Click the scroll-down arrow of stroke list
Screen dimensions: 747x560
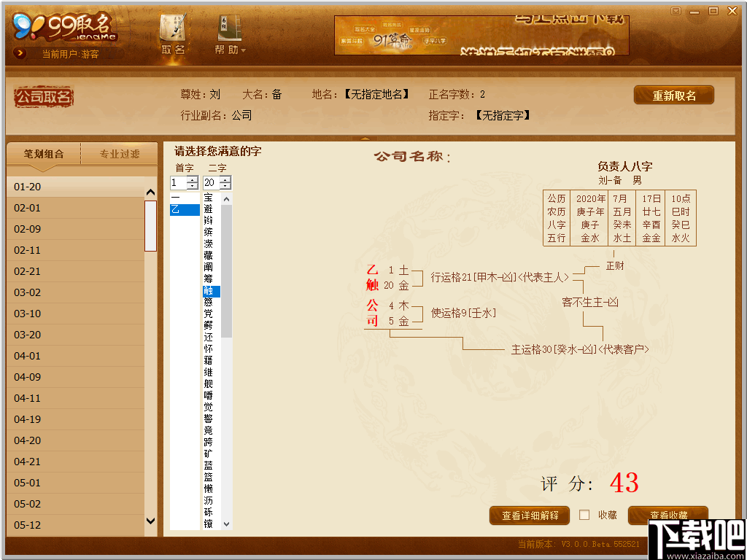[x=150, y=521]
